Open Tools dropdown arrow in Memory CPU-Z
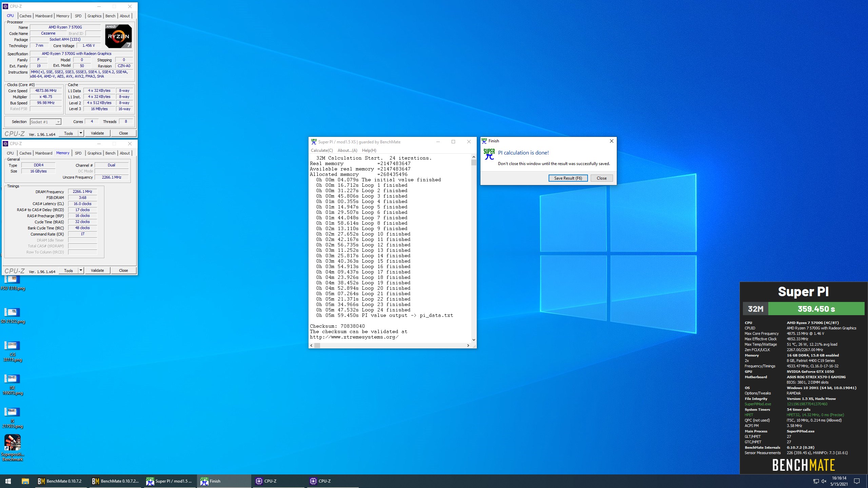This screenshot has height=488, width=868. tap(81, 270)
